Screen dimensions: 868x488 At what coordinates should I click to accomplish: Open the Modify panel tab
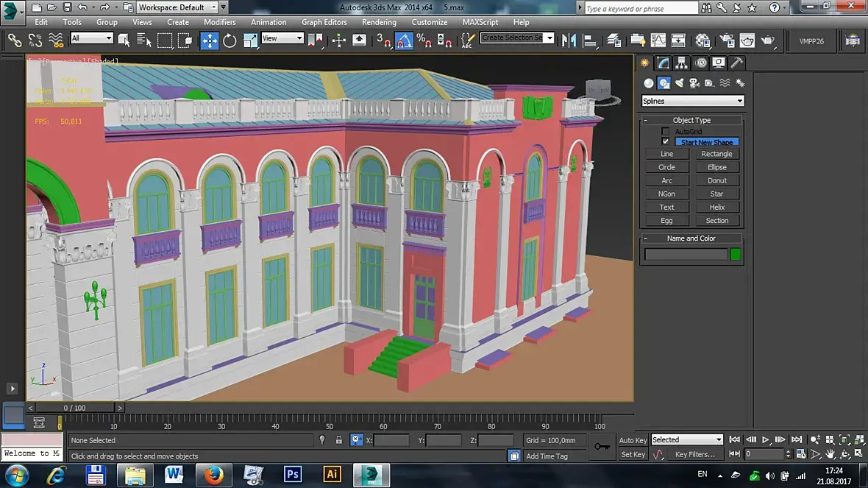pos(664,63)
